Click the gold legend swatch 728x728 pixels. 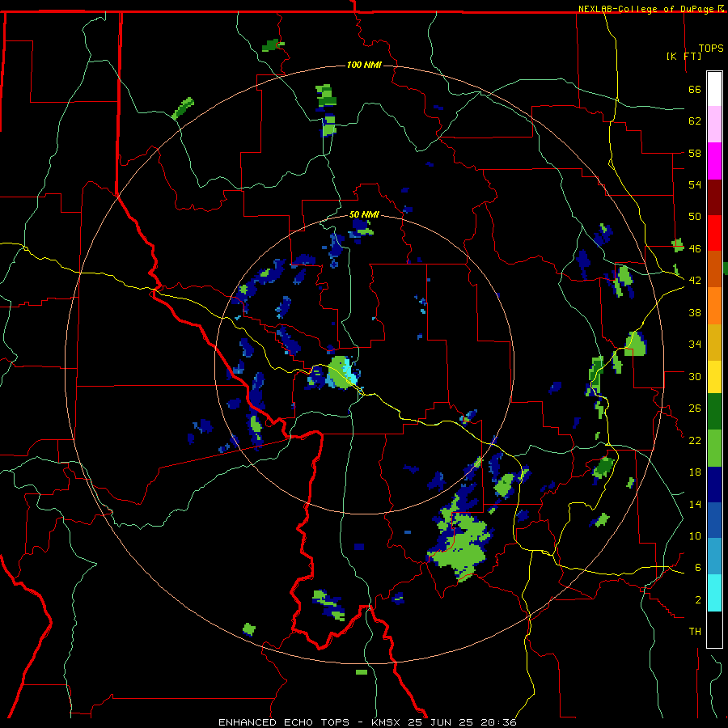tap(714, 342)
